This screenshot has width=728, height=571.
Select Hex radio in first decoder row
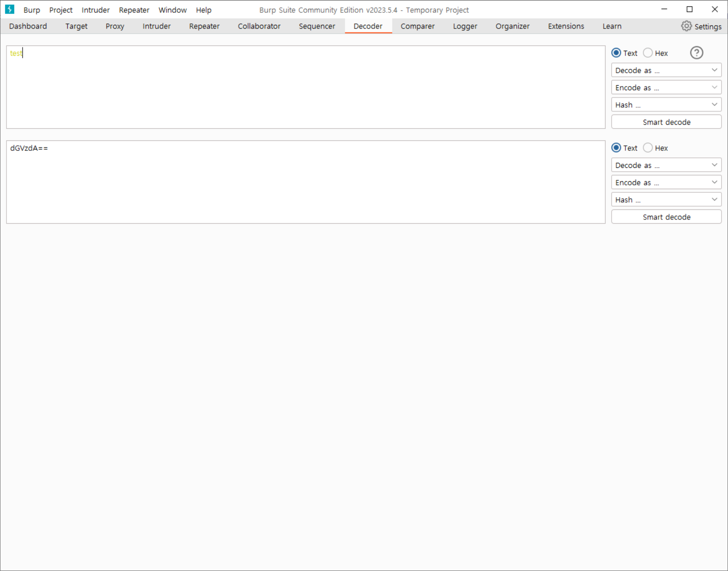(x=648, y=53)
